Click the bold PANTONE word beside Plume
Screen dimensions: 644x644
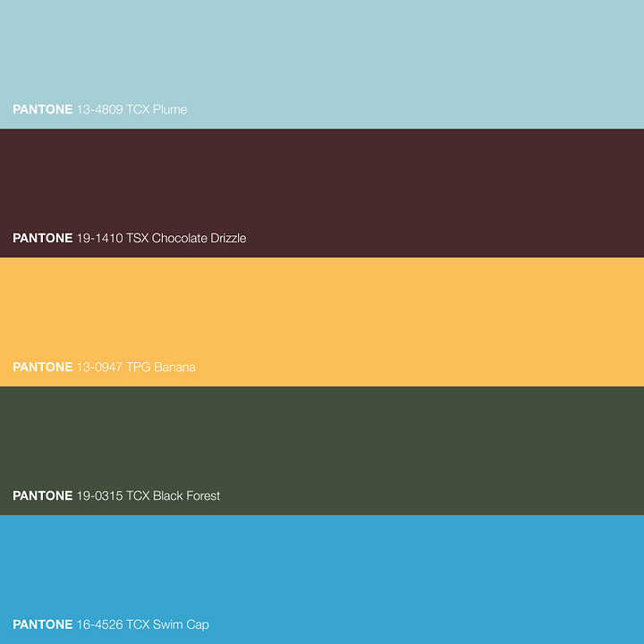click(43, 110)
